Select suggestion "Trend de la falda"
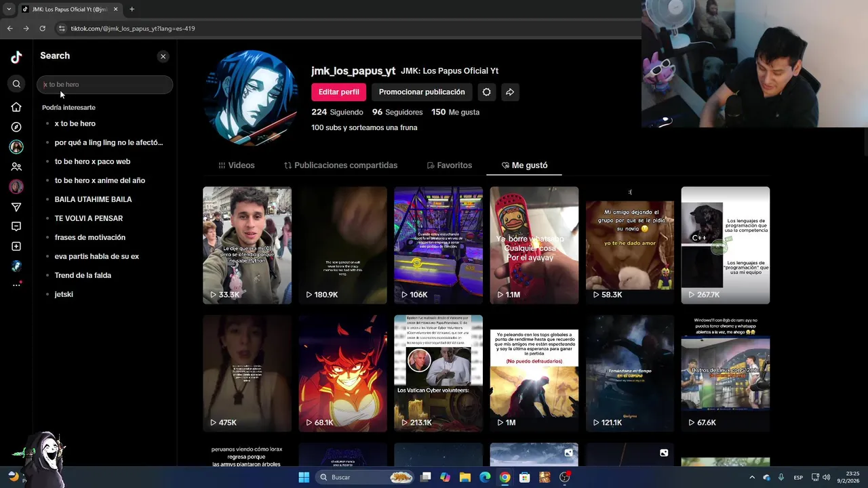The image size is (868, 488). coord(83,275)
